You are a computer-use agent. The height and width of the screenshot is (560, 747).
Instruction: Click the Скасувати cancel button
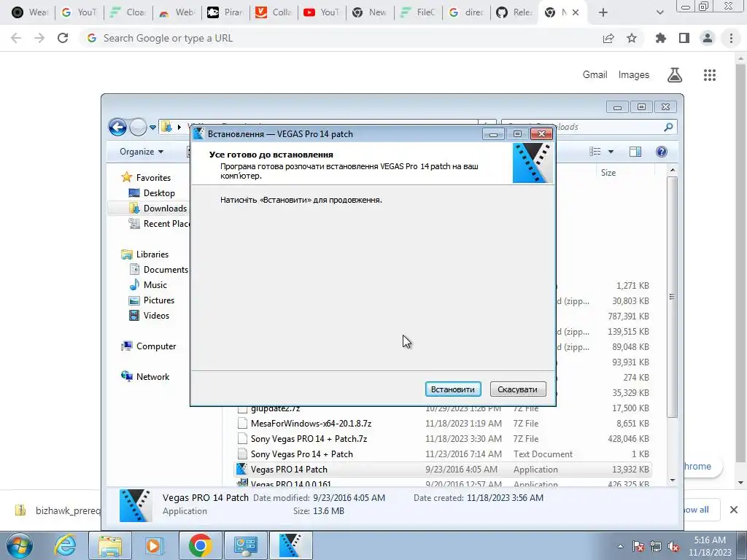517,389
